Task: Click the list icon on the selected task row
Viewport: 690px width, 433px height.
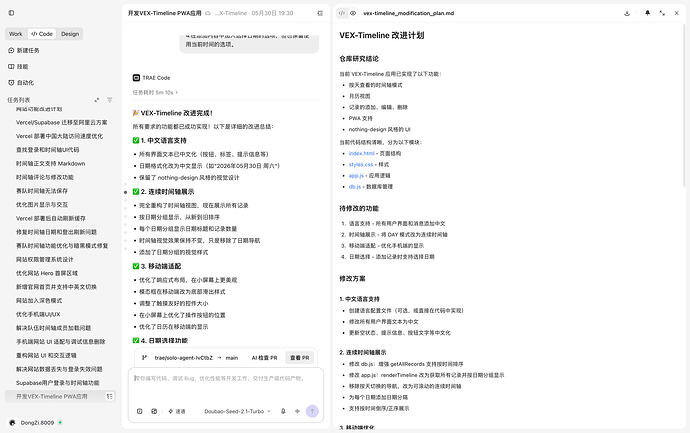Action: [x=110, y=396]
